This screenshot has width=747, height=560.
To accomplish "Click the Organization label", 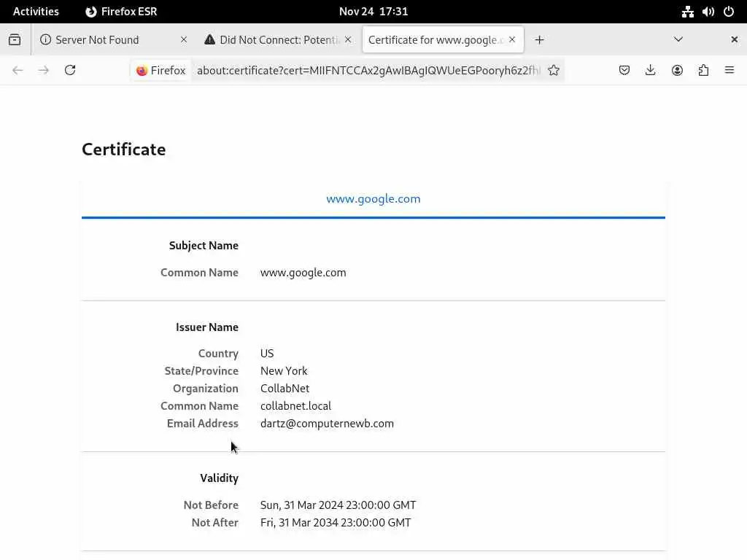I will point(206,389).
